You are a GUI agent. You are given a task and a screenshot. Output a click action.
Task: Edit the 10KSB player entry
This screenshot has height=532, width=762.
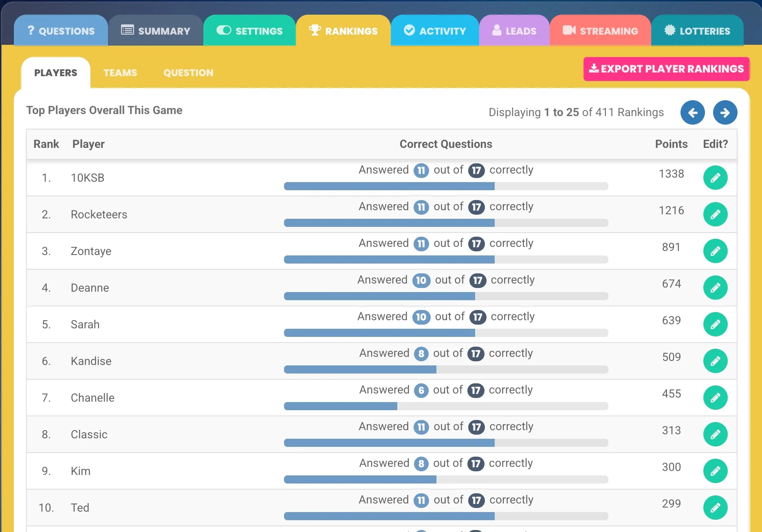click(x=715, y=178)
